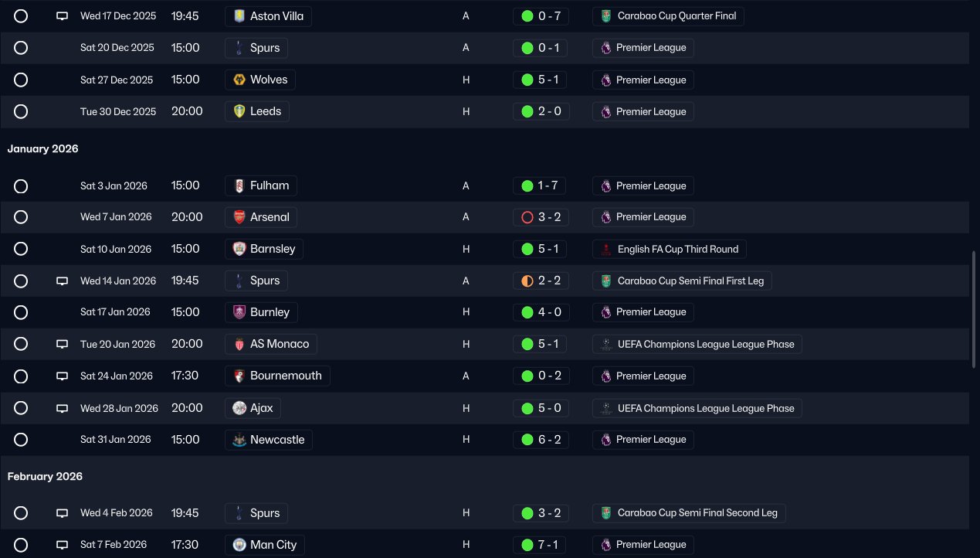The image size is (980, 558).
Task: Select the radio circle for Bournemouth match
Action: click(21, 376)
